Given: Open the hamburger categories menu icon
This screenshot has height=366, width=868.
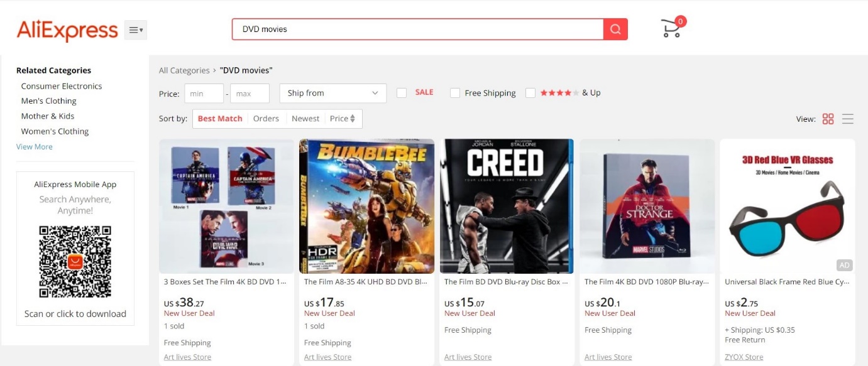Looking at the screenshot, I should click(135, 30).
